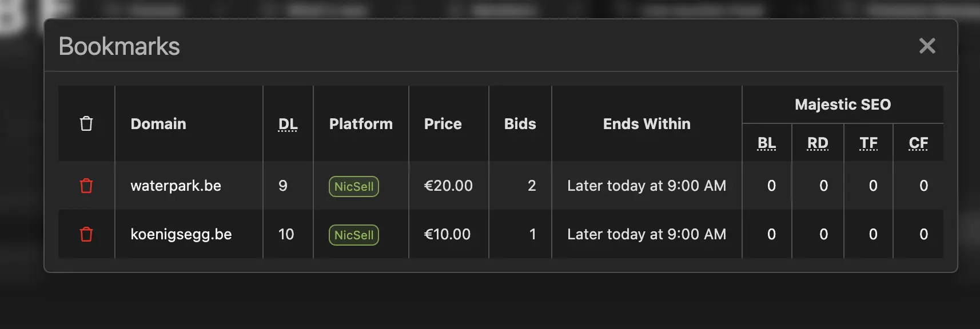Close the Bookmarks dialog
Image resolution: width=980 pixels, height=329 pixels.
coord(927,46)
